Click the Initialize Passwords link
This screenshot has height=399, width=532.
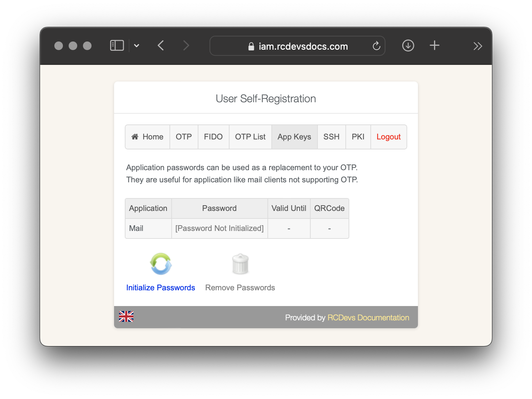pyautogui.click(x=161, y=288)
